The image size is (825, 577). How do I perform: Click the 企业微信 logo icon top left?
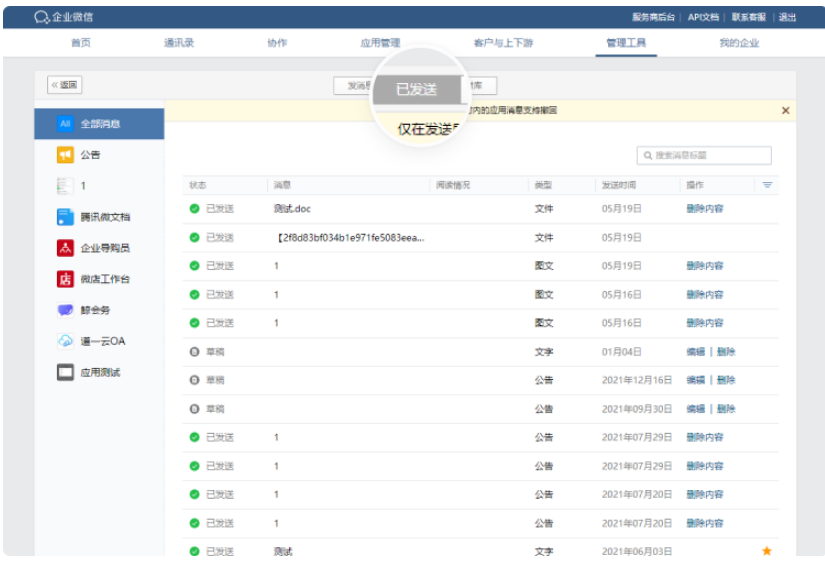point(42,15)
